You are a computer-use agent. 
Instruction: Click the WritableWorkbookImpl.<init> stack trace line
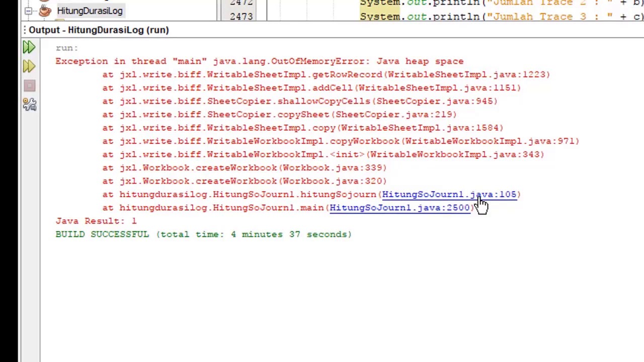(323, 154)
